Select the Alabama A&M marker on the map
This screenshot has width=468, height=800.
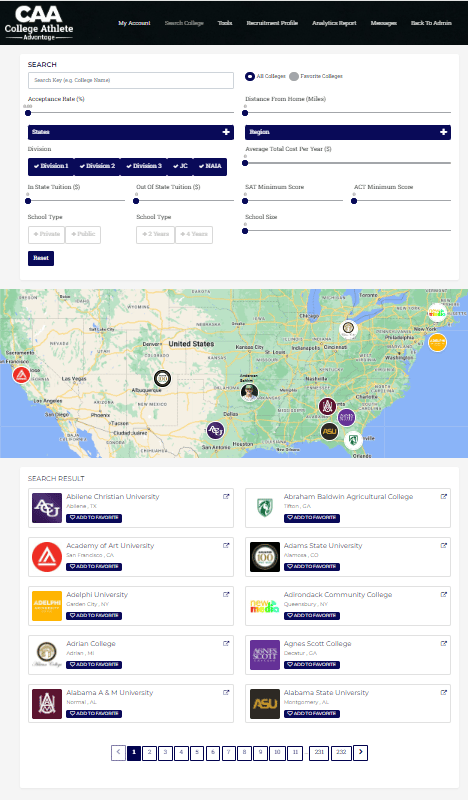[327, 406]
